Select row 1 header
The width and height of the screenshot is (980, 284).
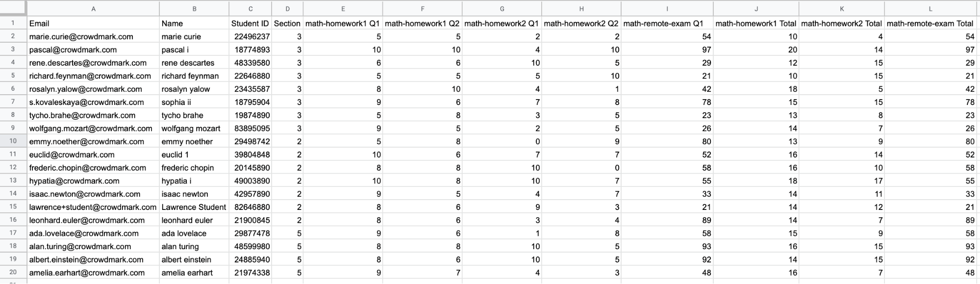[13, 23]
